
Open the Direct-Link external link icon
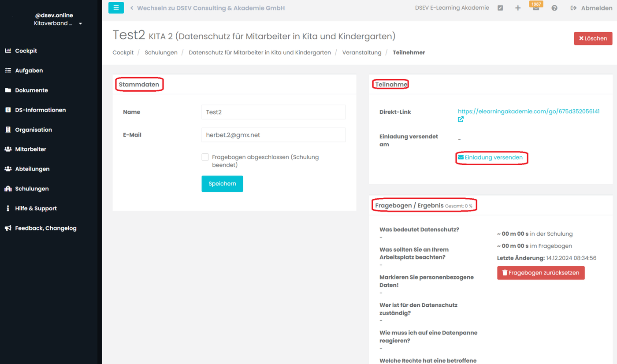point(461,119)
